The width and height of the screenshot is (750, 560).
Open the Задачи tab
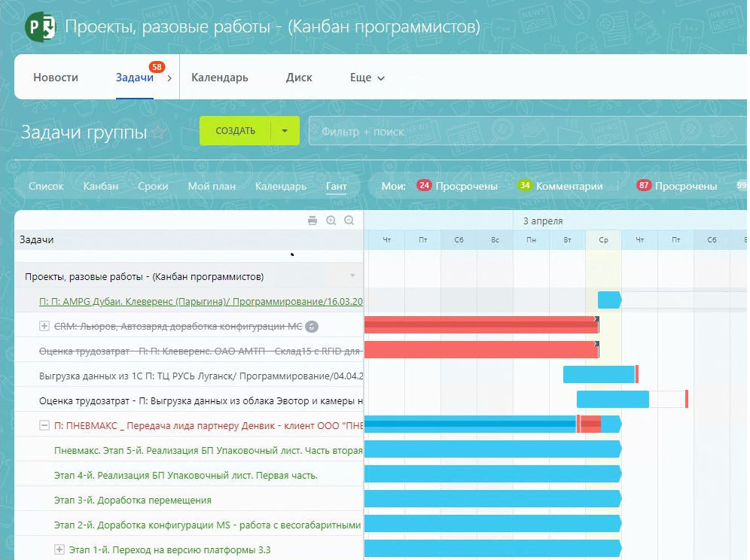pyautogui.click(x=134, y=78)
